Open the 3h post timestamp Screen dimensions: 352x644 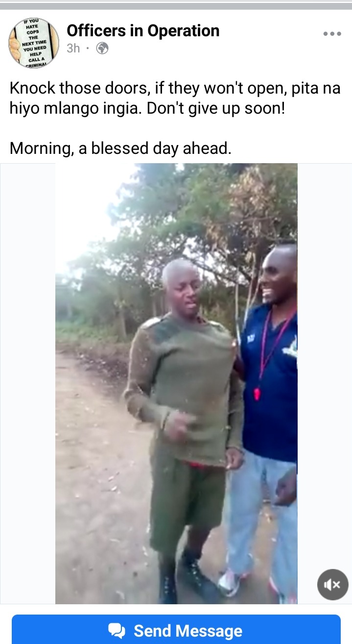[x=73, y=49]
